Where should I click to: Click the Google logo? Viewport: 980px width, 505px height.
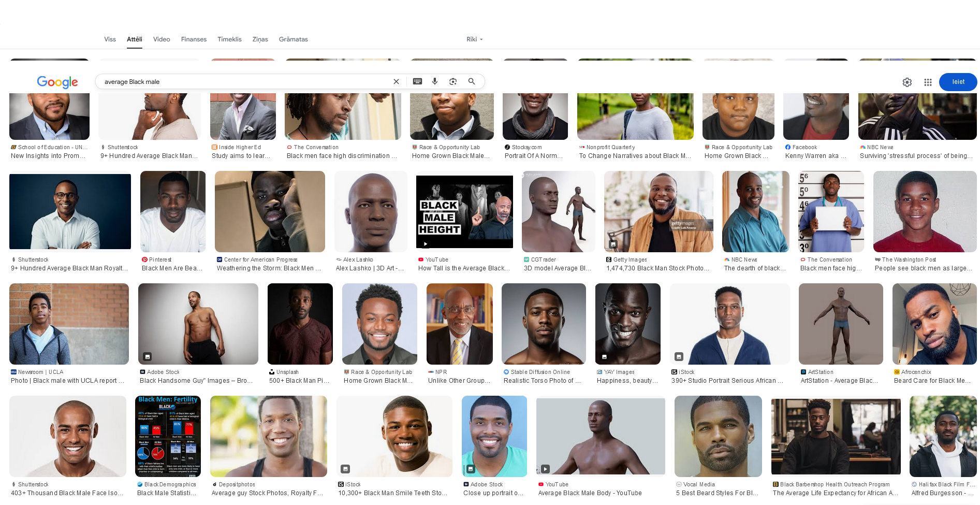(57, 82)
